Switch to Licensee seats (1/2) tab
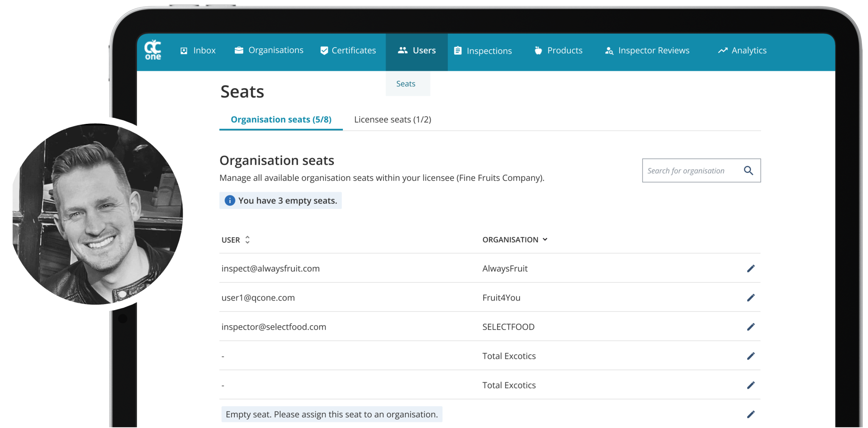868x428 pixels. tap(392, 120)
